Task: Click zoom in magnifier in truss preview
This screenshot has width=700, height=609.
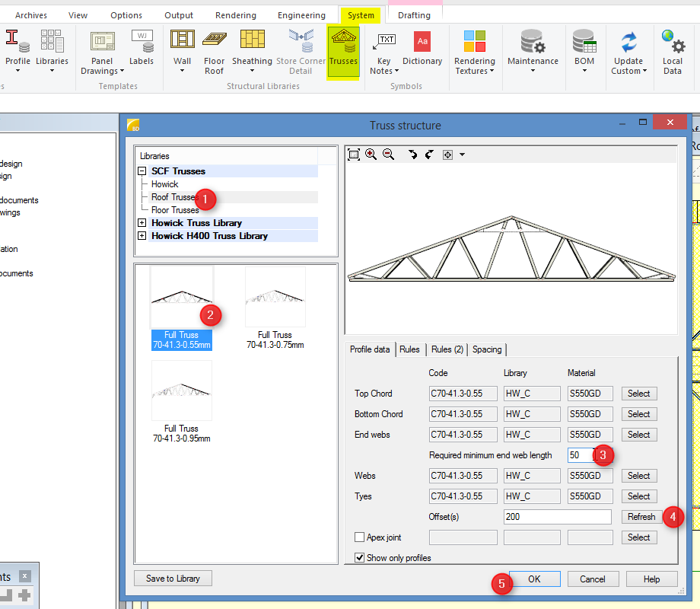Action: pos(371,155)
